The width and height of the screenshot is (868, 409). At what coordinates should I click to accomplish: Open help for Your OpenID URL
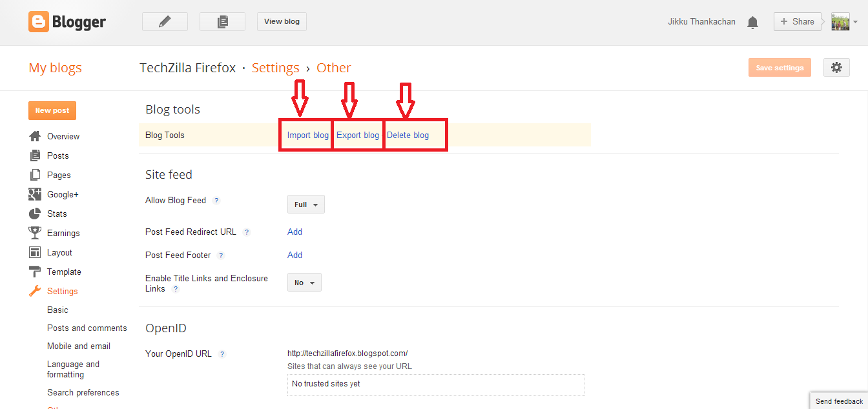tap(222, 354)
